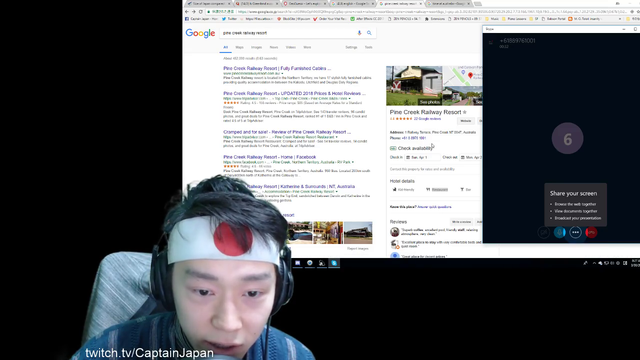This screenshot has height=360, width=640.
Task: Click the Website button in knowledge panel
Action: (465, 121)
